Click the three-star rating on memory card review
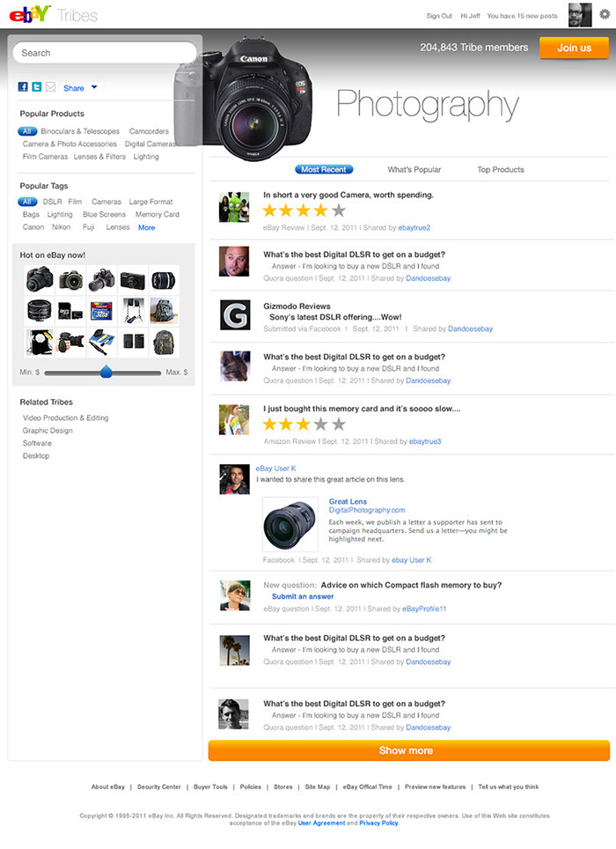Image resolution: width=616 pixels, height=849 pixels. 304,424
